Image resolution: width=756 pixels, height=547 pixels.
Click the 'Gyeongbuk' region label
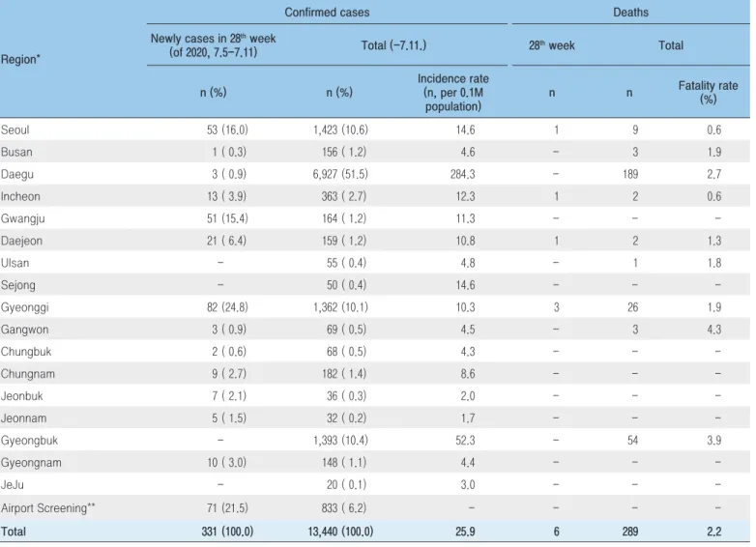29,440
